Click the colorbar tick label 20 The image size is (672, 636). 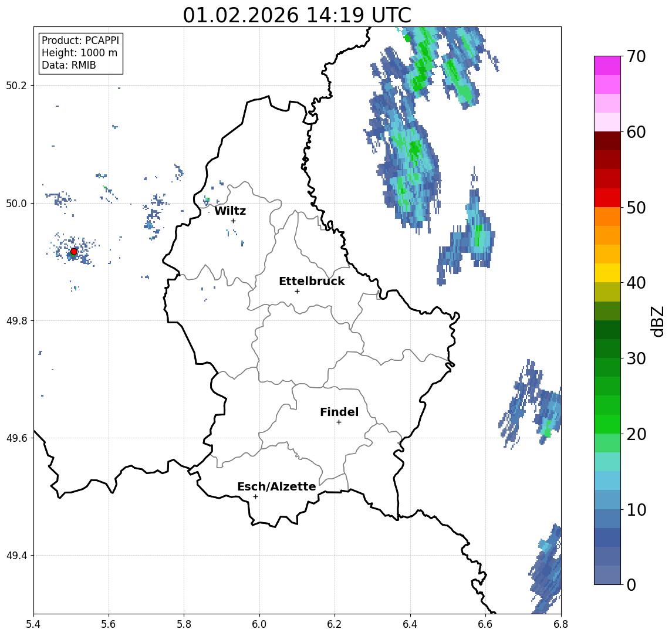tap(636, 434)
